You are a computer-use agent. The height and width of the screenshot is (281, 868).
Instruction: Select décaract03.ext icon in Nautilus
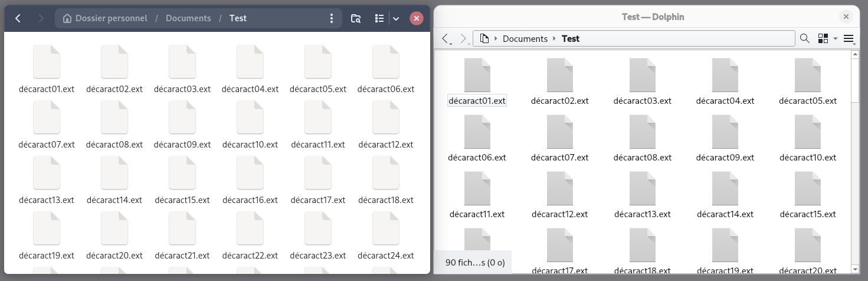tap(182, 62)
